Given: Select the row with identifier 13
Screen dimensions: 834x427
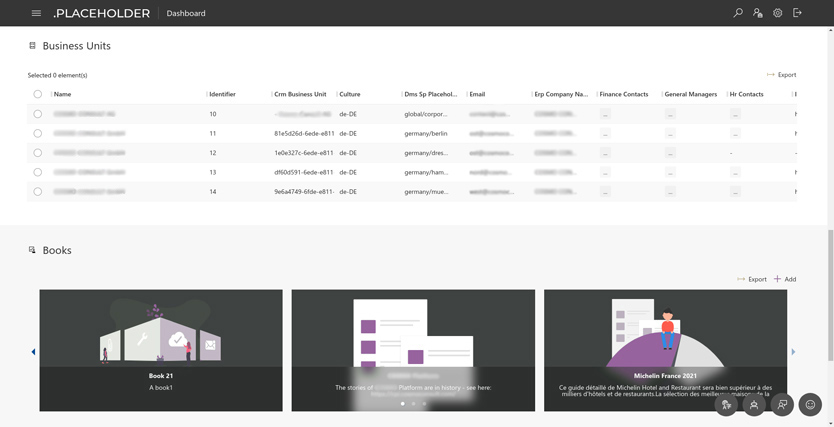Looking at the screenshot, I should 38,172.
